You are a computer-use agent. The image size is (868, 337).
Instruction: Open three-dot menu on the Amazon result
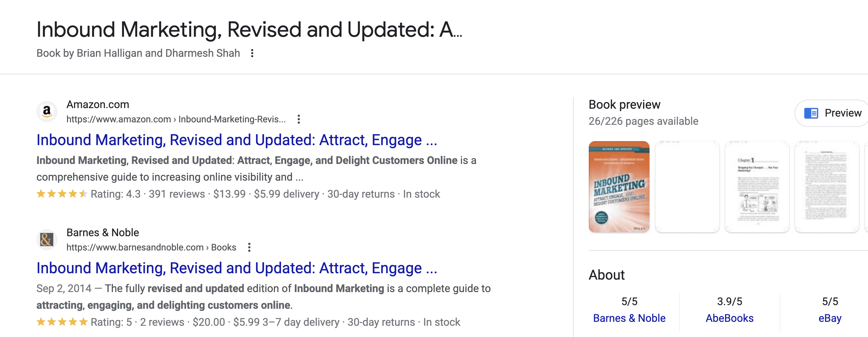pos(299,120)
